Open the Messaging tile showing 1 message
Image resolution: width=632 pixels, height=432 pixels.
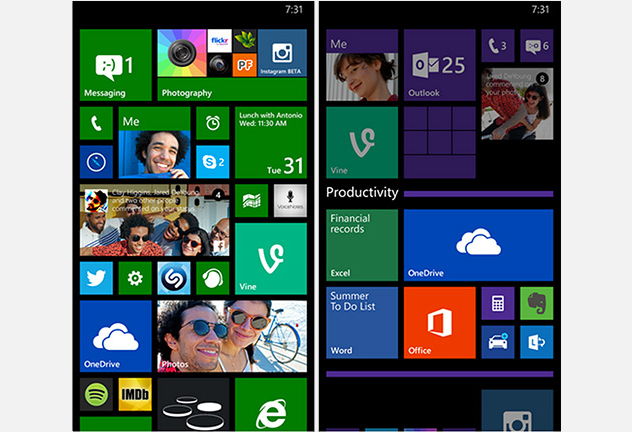click(116, 65)
